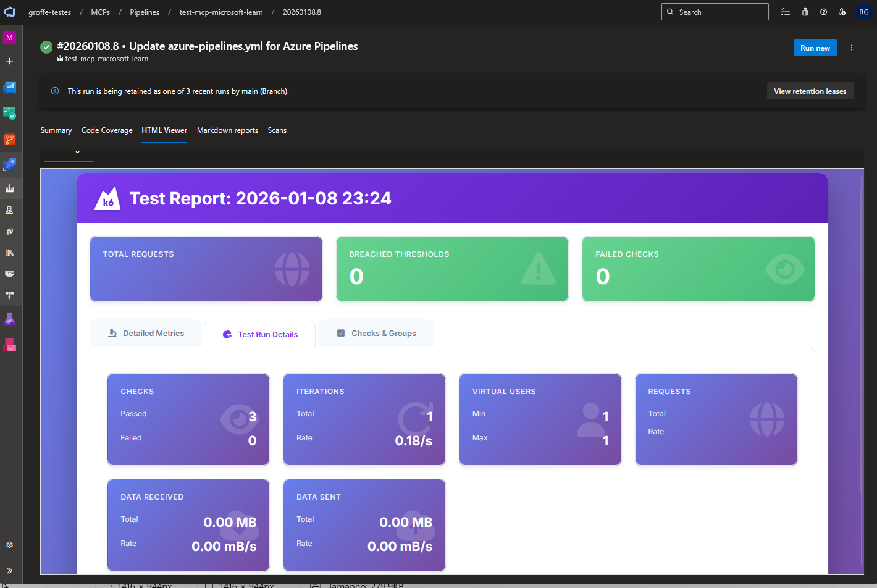
Task: Open Deployment groups icon in sidebar
Action: [9, 295]
